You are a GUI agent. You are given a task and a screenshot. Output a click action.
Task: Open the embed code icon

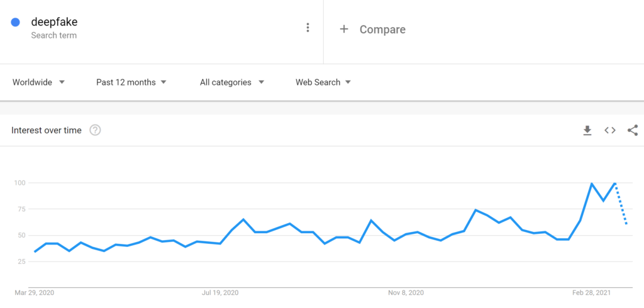point(610,131)
